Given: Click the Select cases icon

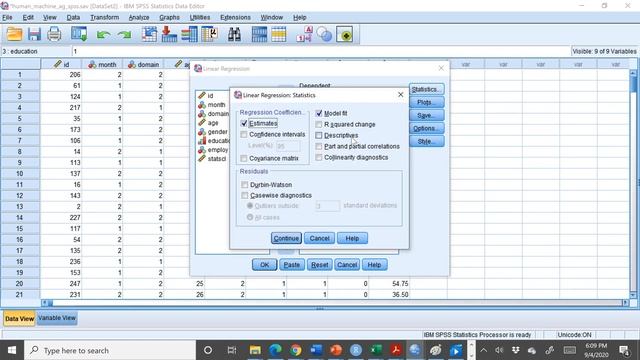Looking at the screenshot, I should [x=279, y=34].
